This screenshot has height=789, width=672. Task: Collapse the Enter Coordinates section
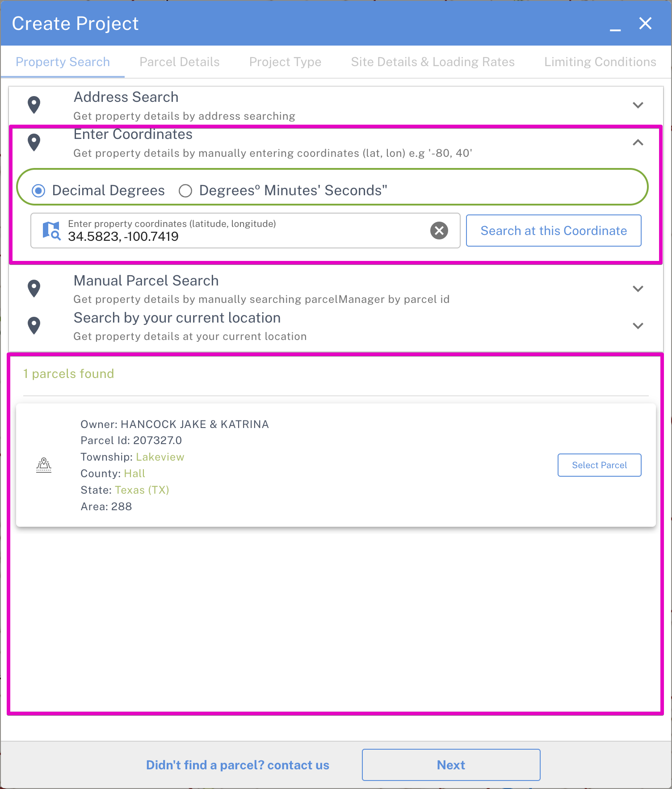(x=638, y=143)
